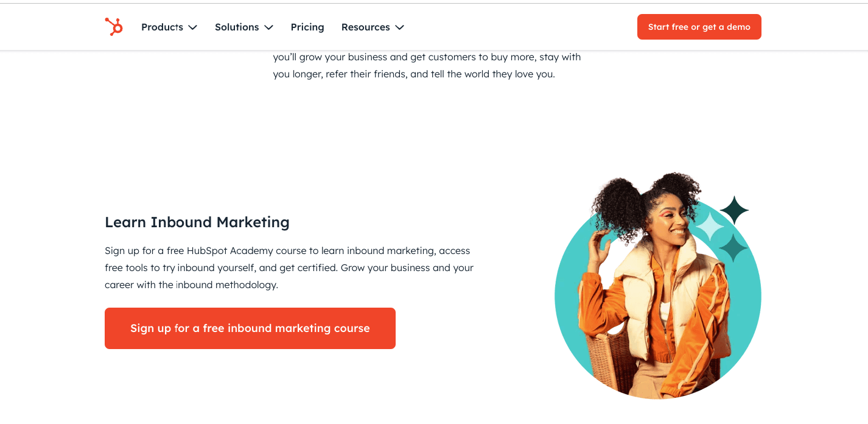Click the HubSpot Academy course description paragraph
The width and height of the screenshot is (868, 424).
tap(289, 267)
